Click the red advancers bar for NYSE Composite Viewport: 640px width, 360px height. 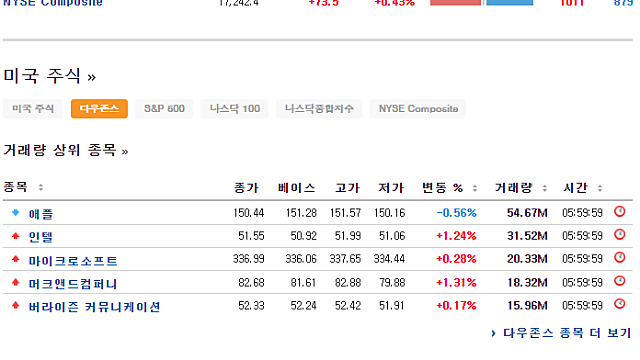(456, 2)
